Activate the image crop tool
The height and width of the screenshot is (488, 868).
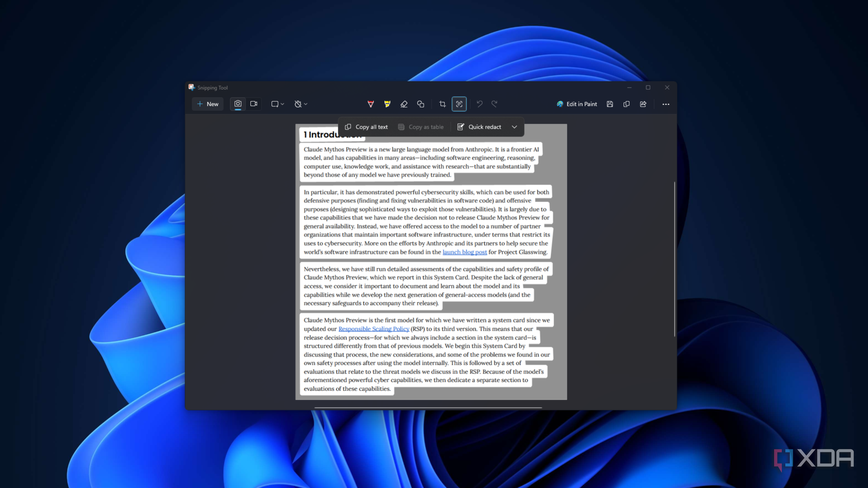coord(443,104)
